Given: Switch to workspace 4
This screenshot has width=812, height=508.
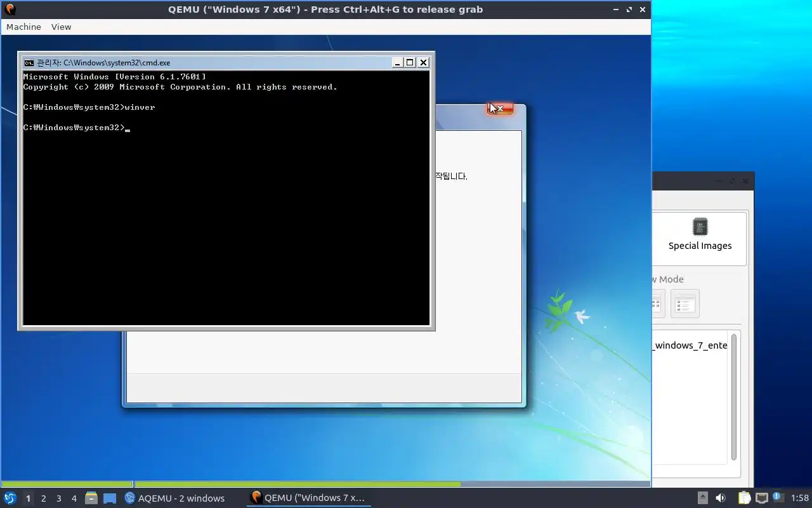Looking at the screenshot, I should tap(74, 498).
